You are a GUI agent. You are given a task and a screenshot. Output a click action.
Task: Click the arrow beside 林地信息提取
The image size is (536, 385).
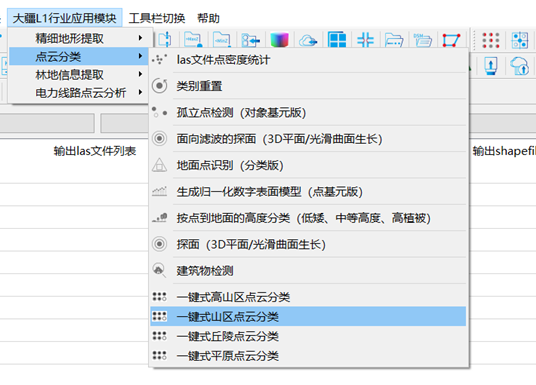[140, 74]
